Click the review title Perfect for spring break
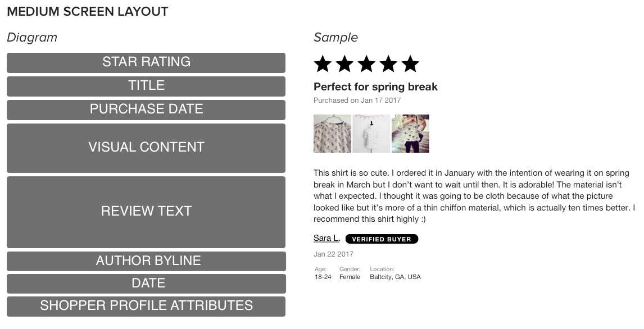Image resolution: width=644 pixels, height=329 pixels. coord(375,87)
